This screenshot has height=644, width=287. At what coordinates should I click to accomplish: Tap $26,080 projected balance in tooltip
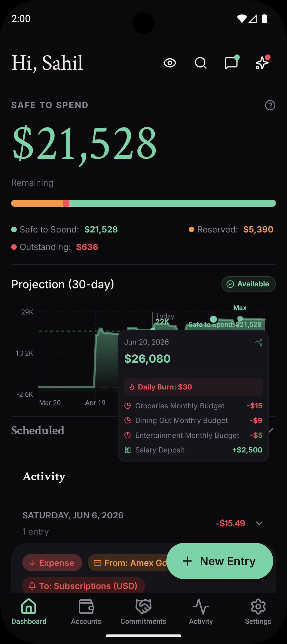[x=147, y=359]
